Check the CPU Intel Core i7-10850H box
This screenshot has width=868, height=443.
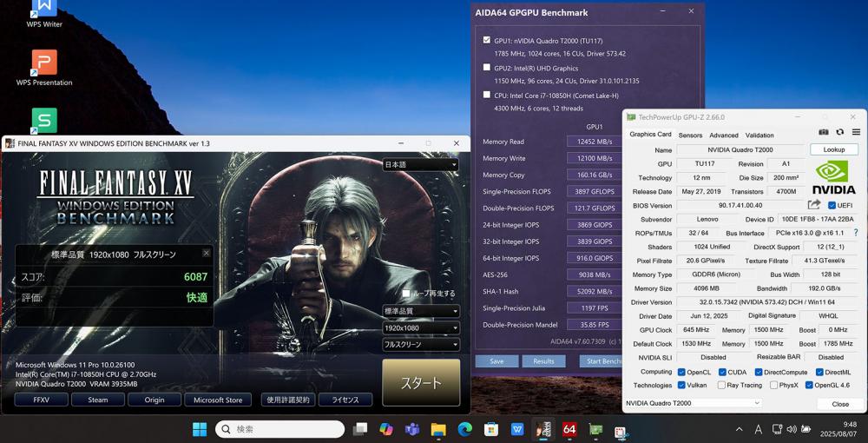point(487,95)
